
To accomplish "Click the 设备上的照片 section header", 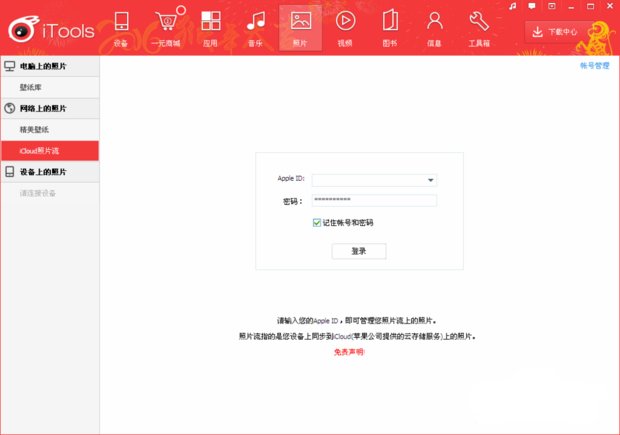I will pos(50,172).
